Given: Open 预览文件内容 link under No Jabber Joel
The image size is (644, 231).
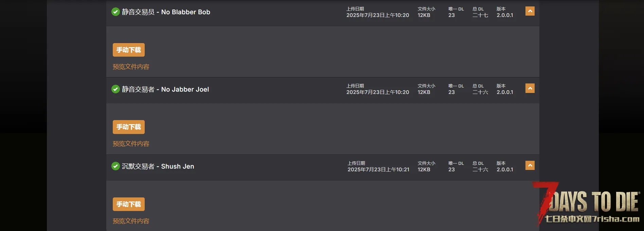Looking at the screenshot, I should pos(131,144).
